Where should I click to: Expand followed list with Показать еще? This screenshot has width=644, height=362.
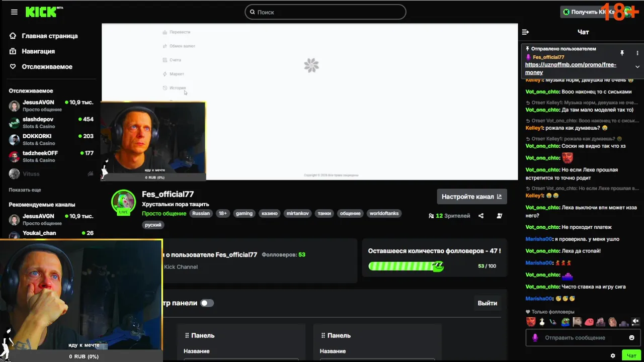pos(25,190)
